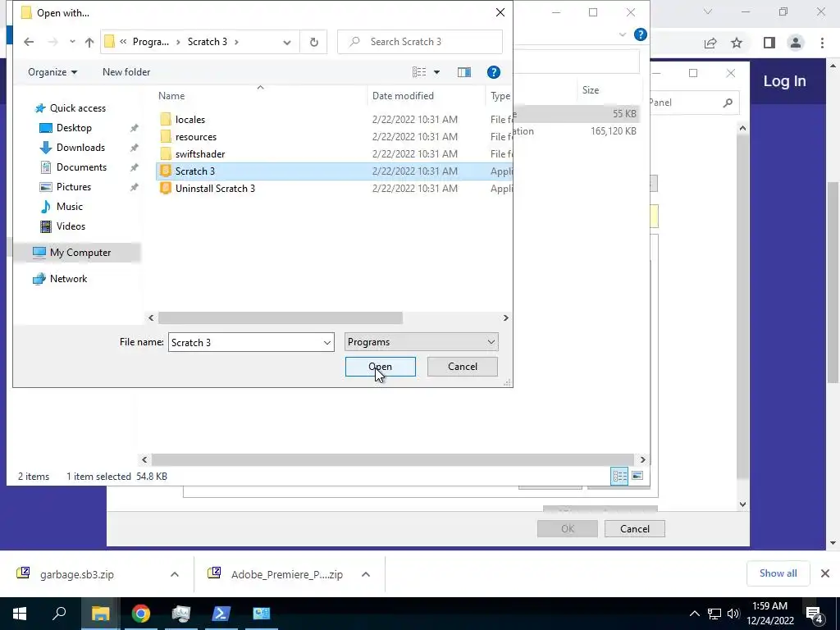The height and width of the screenshot is (630, 840).
Task: Open the garbage.sb3.zip download
Action: click(x=76, y=574)
